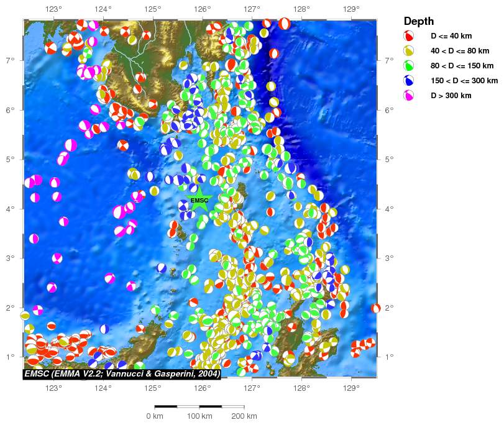Select the '150 < D <= 300 km' legend label
The image size is (504, 425).
point(464,81)
